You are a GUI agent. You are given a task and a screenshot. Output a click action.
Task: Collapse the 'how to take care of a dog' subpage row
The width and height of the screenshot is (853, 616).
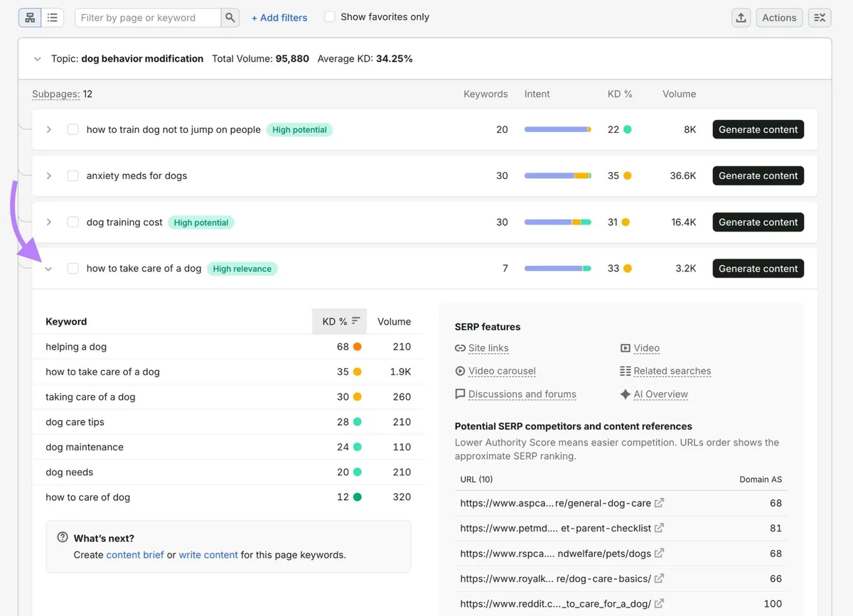pos(49,269)
